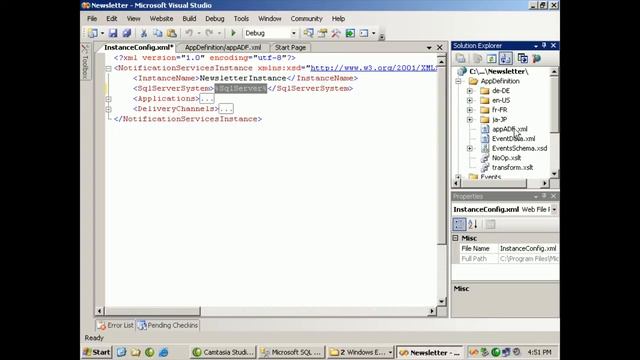Switch to AppDefinition/appADF.xml tab
This screenshot has width=640, height=360.
point(223,47)
